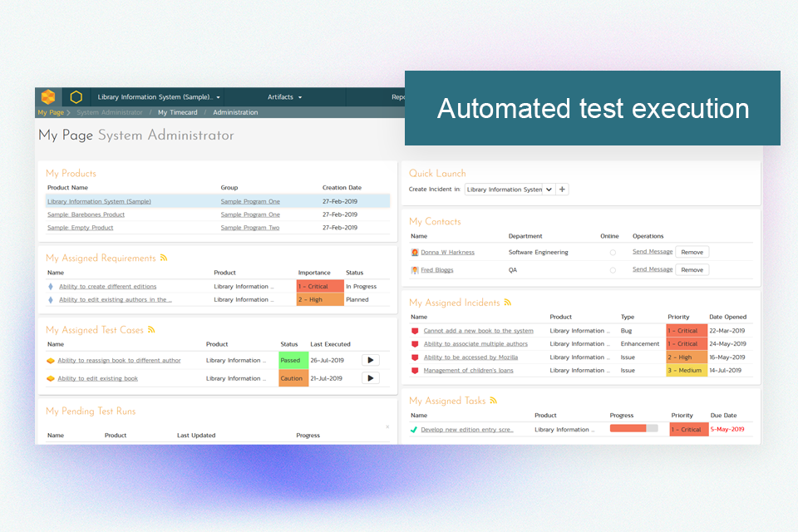Open Donna W Harkness contact profile
The height and width of the screenshot is (532, 798).
click(x=447, y=252)
